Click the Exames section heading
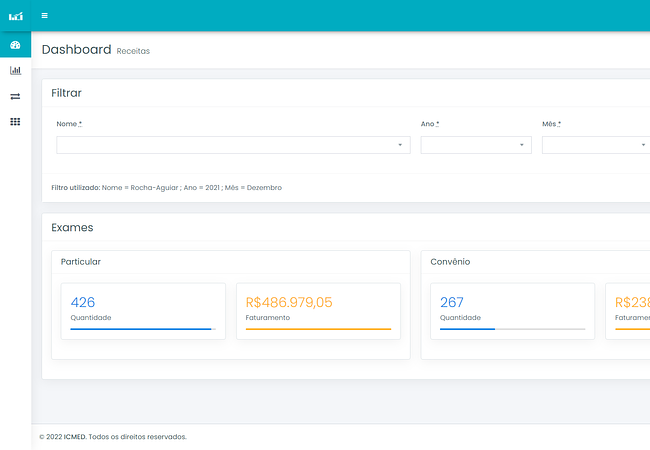The height and width of the screenshot is (450, 650). point(72,227)
